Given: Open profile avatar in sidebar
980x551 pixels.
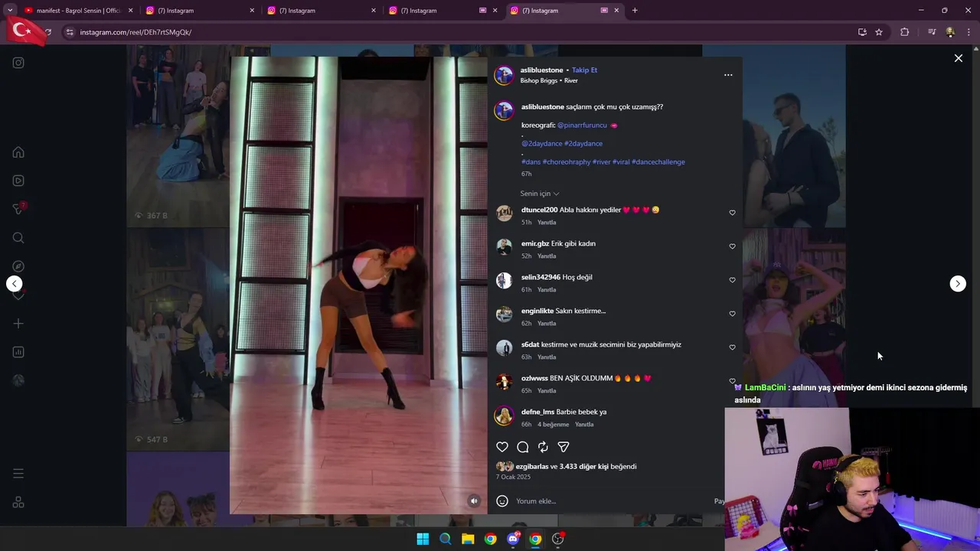Looking at the screenshot, I should 18,380.
